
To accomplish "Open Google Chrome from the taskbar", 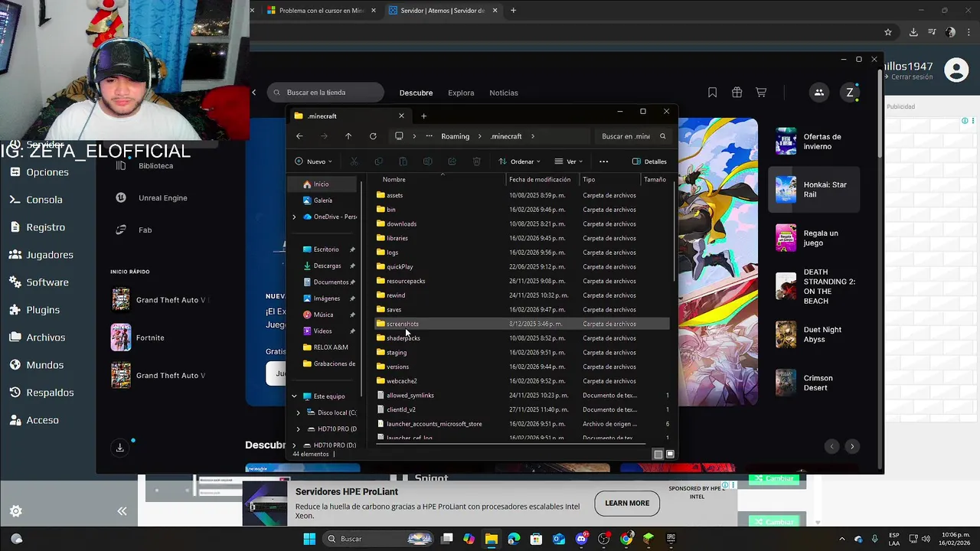I will (626, 539).
